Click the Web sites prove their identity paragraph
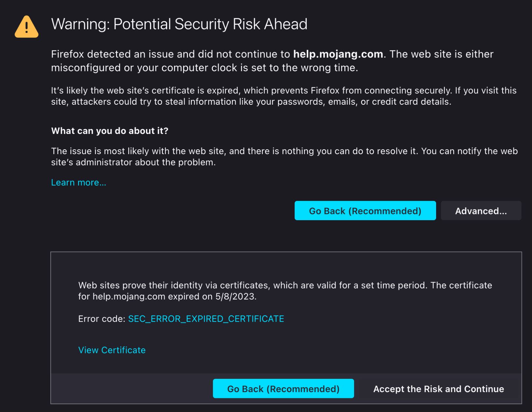Screen dimensions: 532x412 pos(285,291)
